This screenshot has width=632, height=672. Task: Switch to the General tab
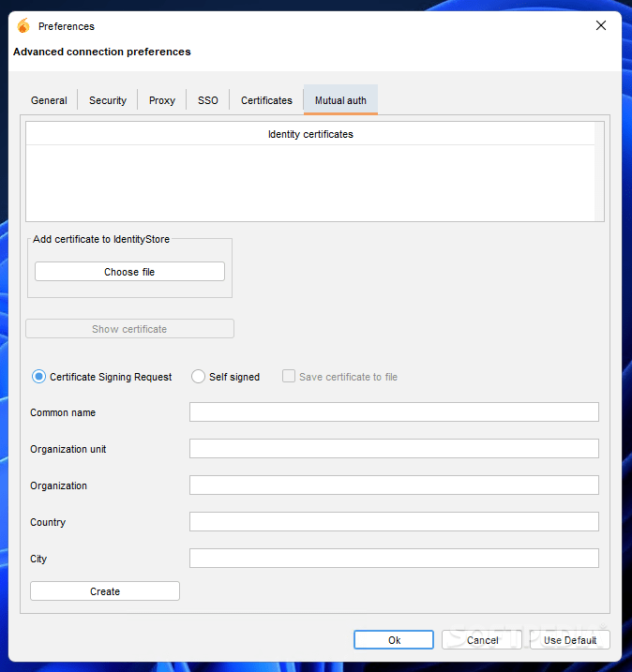49,100
